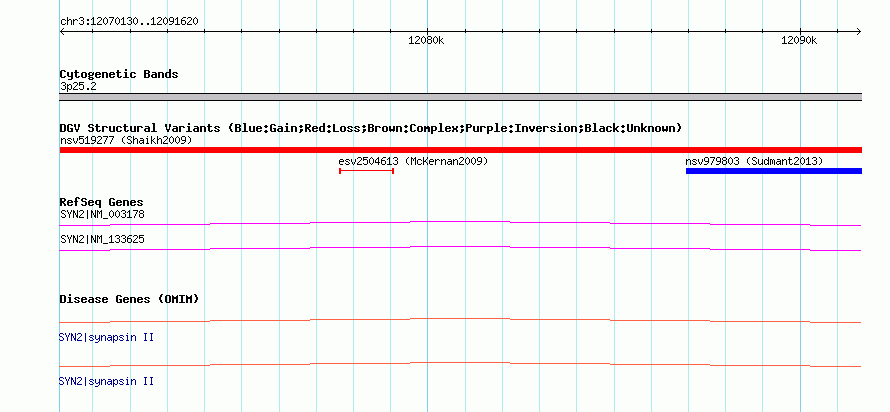890x412 pixels.
Task: Click the Disease Genes (OMIM) track title
Action: pos(129,299)
